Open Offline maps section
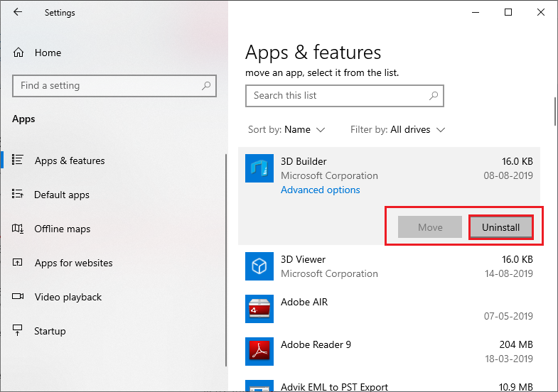 pyautogui.click(x=114, y=229)
